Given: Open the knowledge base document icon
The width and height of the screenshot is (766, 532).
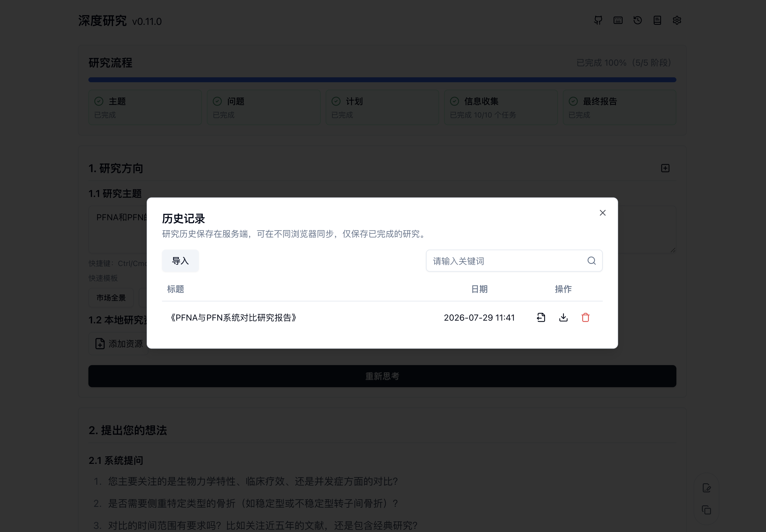Looking at the screenshot, I should pyautogui.click(x=657, y=20).
